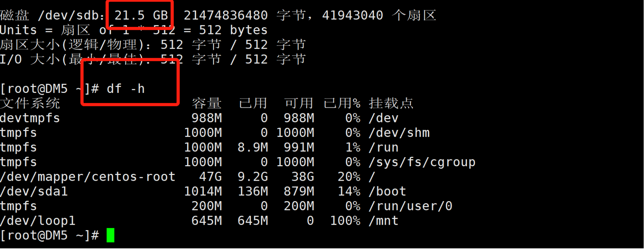Click the '38G' available value

coord(303,177)
